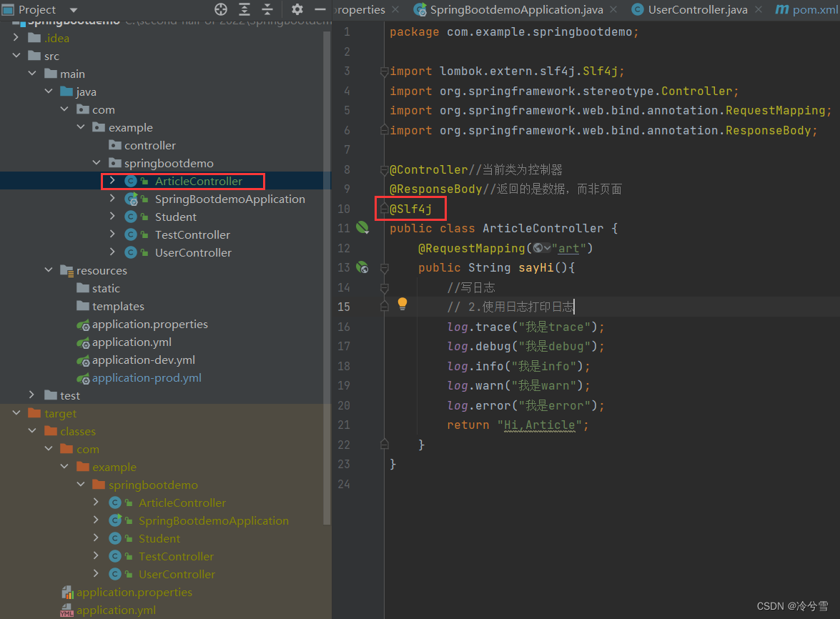Fold the annotations block at line 8
The width and height of the screenshot is (840, 619).
click(384, 169)
